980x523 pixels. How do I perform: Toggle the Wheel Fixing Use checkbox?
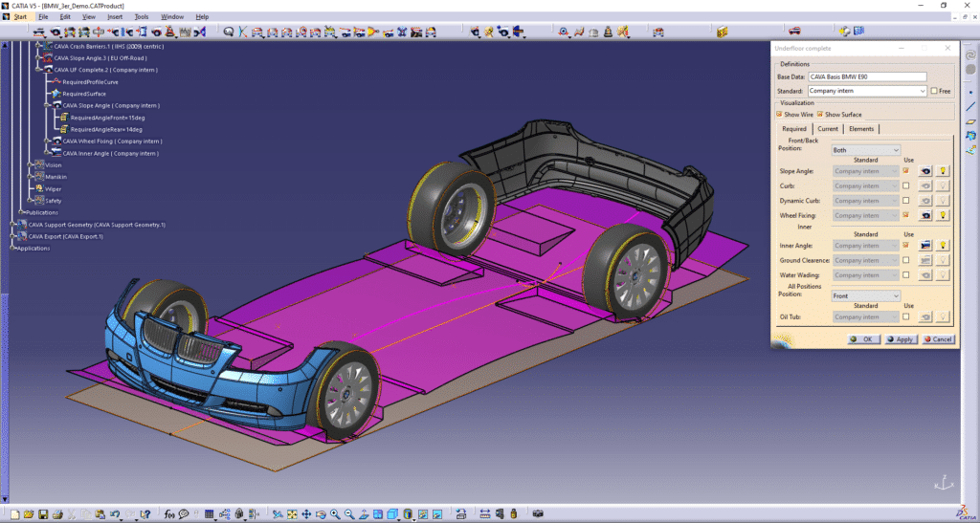(x=905, y=215)
